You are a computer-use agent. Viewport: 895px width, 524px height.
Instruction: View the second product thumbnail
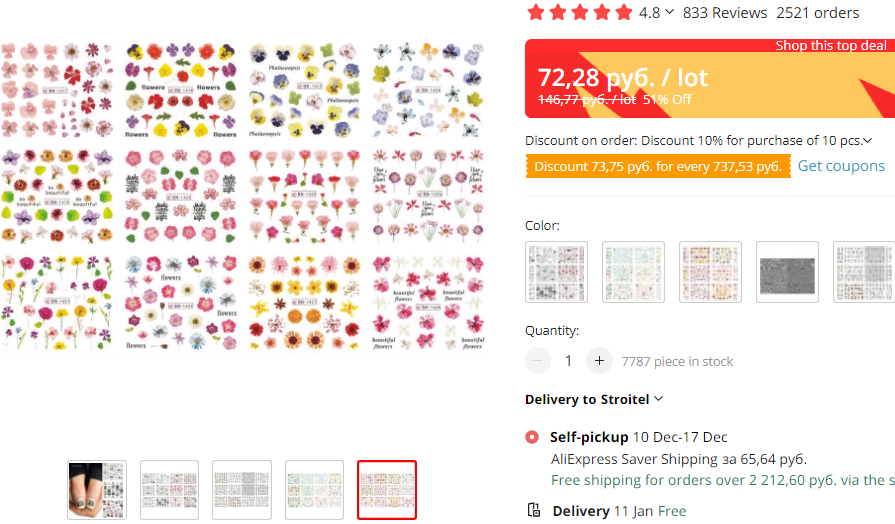169,490
